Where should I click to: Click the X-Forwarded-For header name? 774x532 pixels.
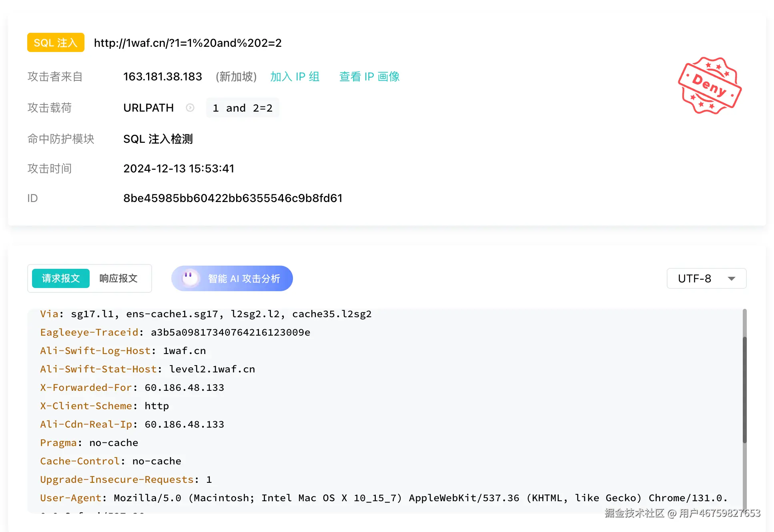pyautogui.click(x=86, y=387)
